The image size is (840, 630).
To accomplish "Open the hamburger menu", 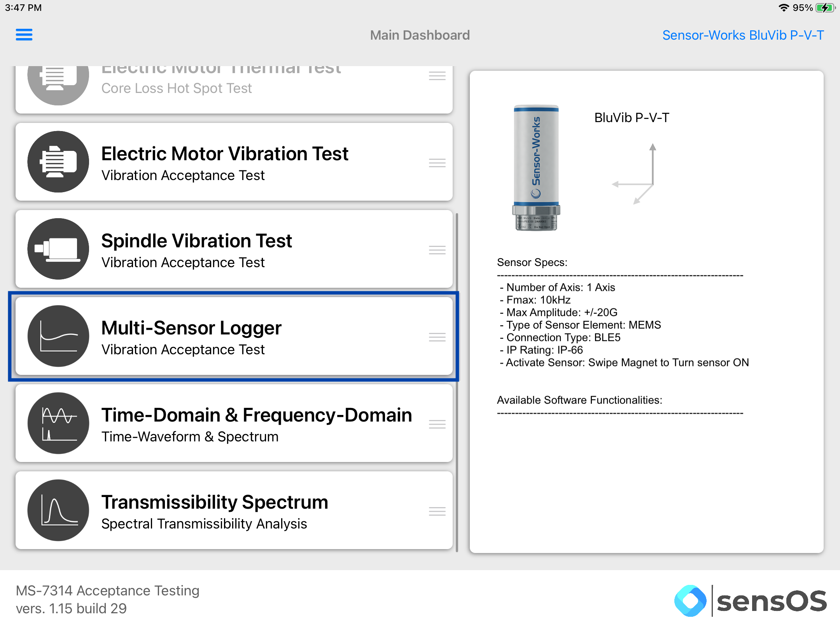I will tap(24, 35).
